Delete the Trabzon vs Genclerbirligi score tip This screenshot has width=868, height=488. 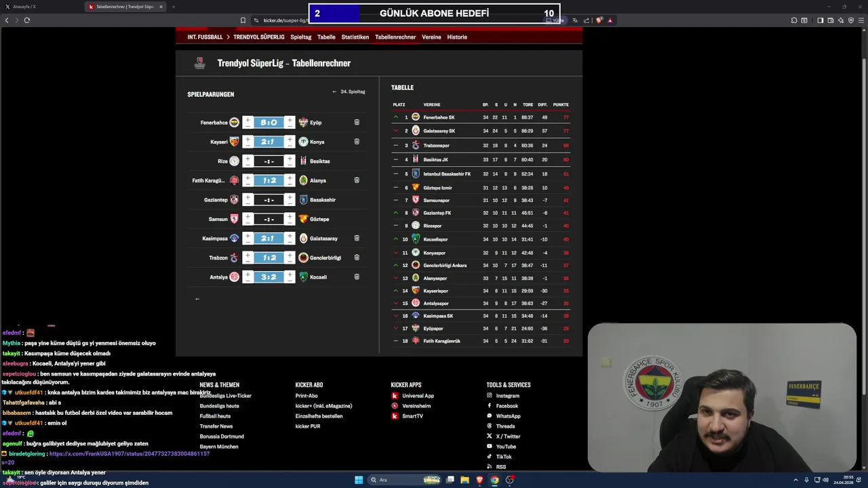pyautogui.click(x=357, y=258)
